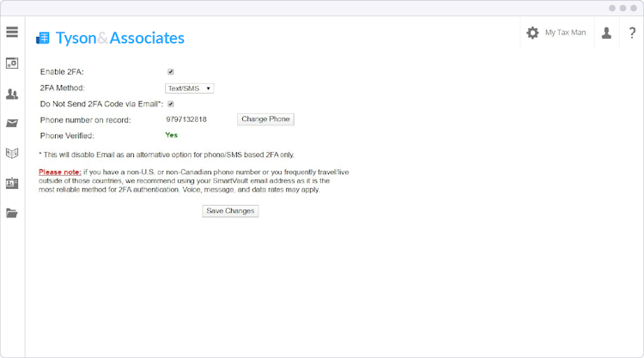Open the dashboard settings sidebar icon

tap(12, 64)
